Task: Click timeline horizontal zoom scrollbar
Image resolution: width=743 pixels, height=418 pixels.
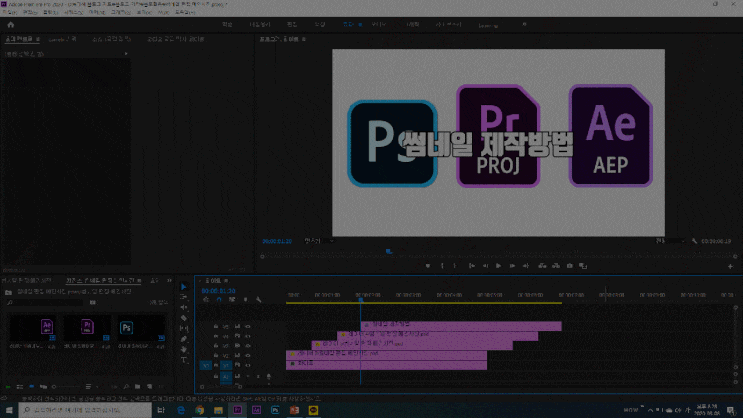Action: click(221, 387)
